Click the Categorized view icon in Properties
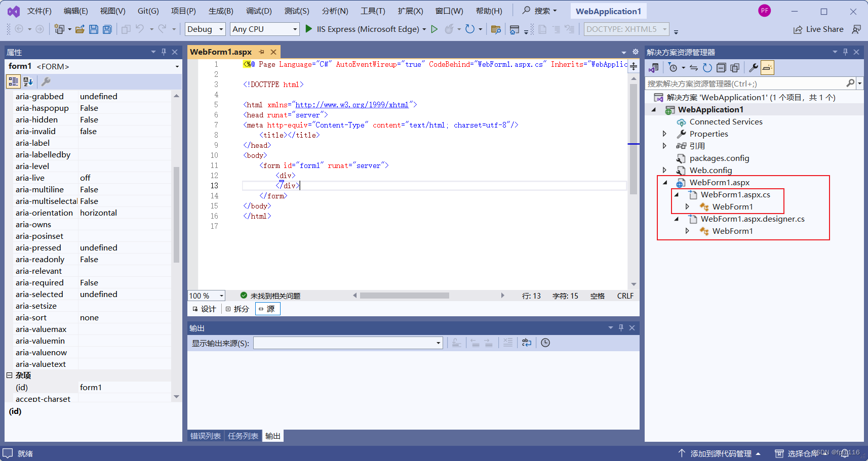The height and width of the screenshot is (461, 868). tap(13, 81)
